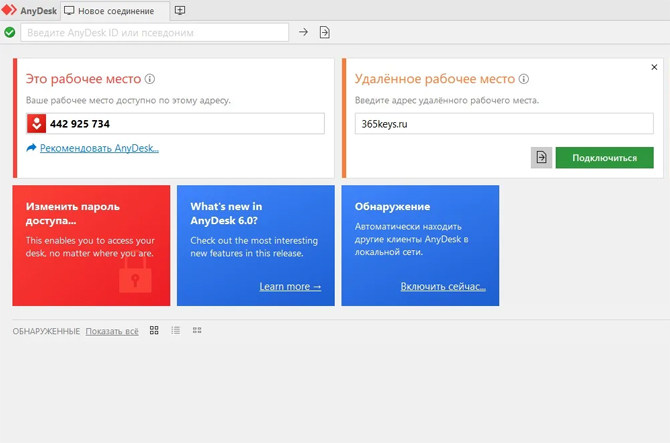
Task: Click the 'Это рабочее место' heading
Action: tap(83, 79)
